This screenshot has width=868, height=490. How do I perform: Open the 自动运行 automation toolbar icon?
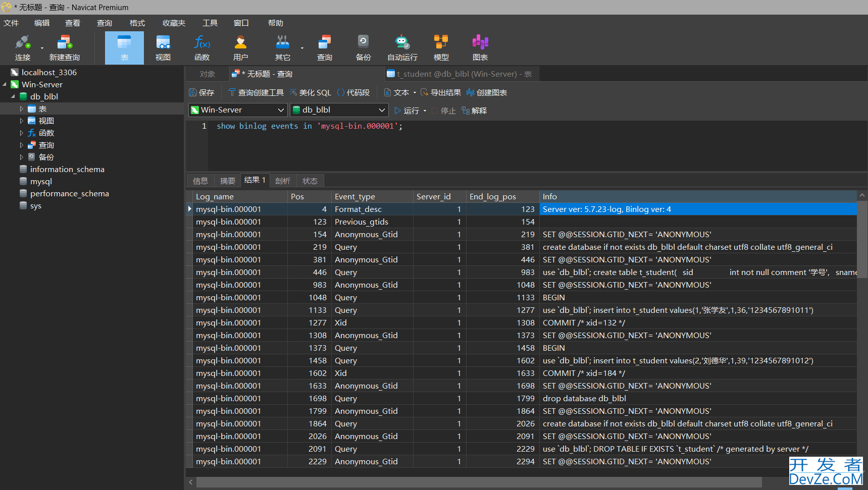[x=402, y=48]
